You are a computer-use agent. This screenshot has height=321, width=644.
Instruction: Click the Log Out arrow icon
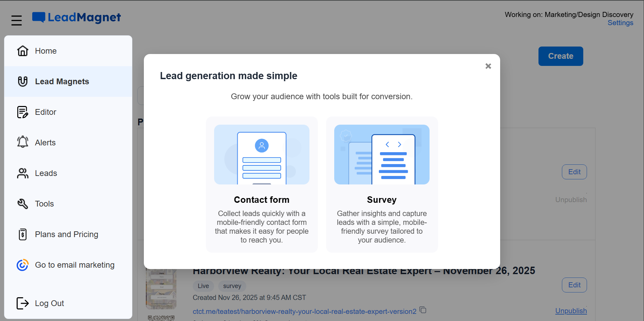coord(22,303)
